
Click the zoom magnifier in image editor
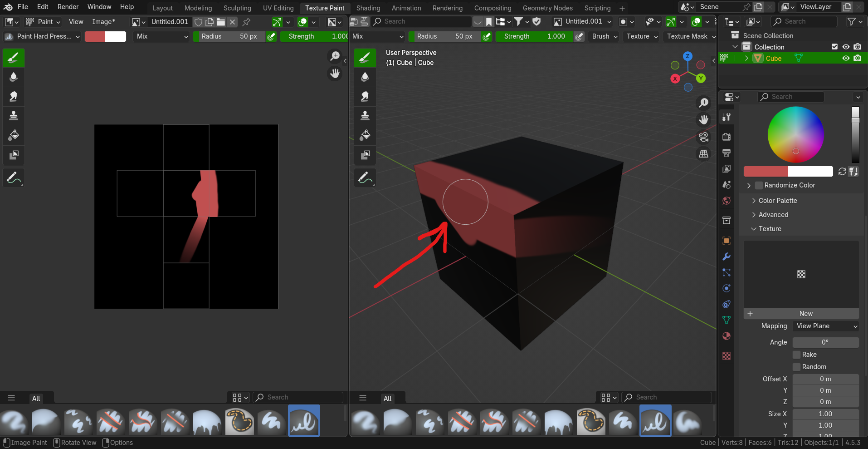[335, 56]
